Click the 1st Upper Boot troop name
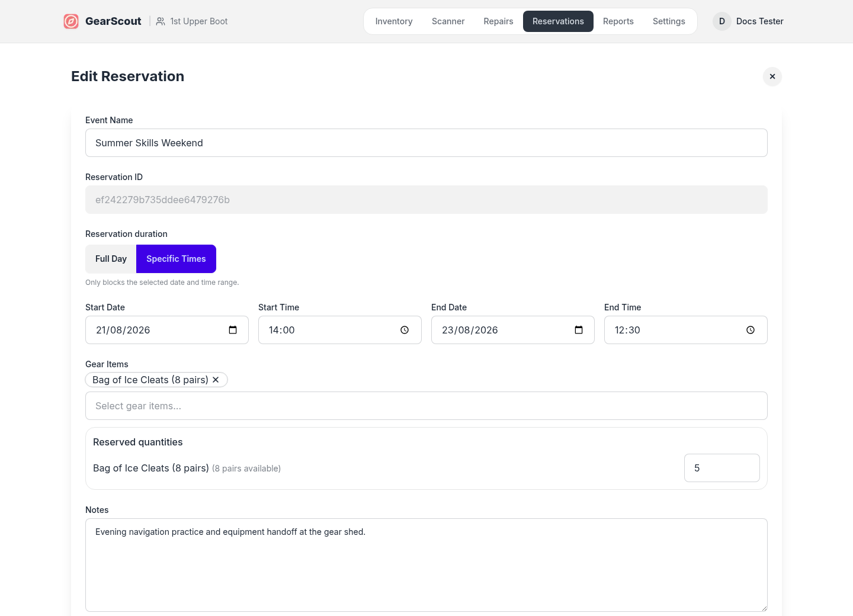The height and width of the screenshot is (616, 853). 199,21
